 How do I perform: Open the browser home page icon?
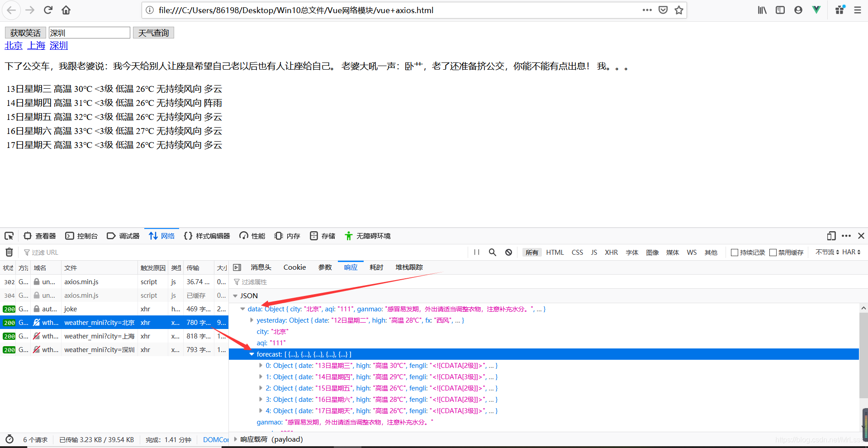[x=66, y=10]
